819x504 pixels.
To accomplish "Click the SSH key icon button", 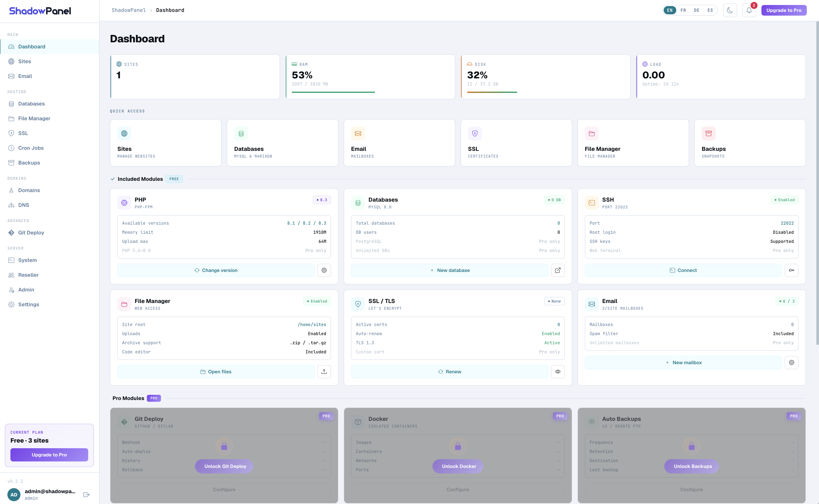I will [x=792, y=270].
